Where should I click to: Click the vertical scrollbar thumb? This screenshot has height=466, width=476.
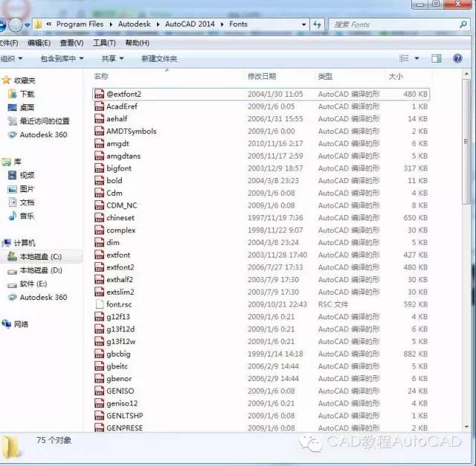466,142
